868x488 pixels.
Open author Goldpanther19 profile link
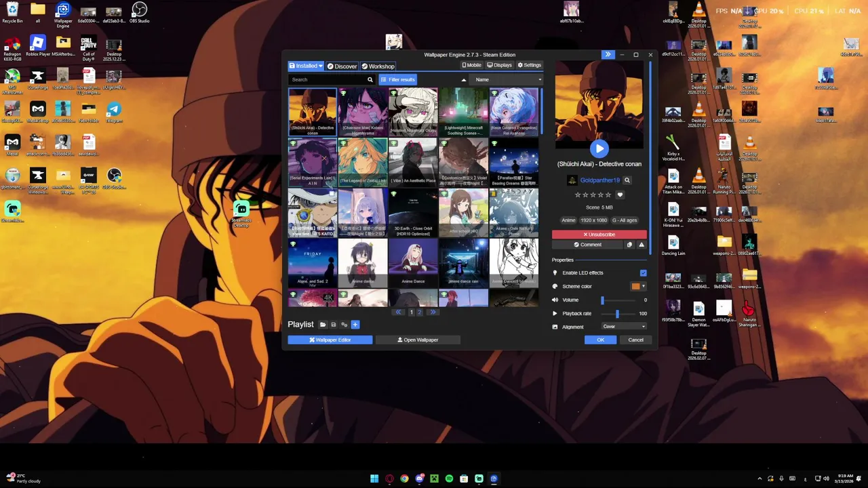(x=599, y=180)
